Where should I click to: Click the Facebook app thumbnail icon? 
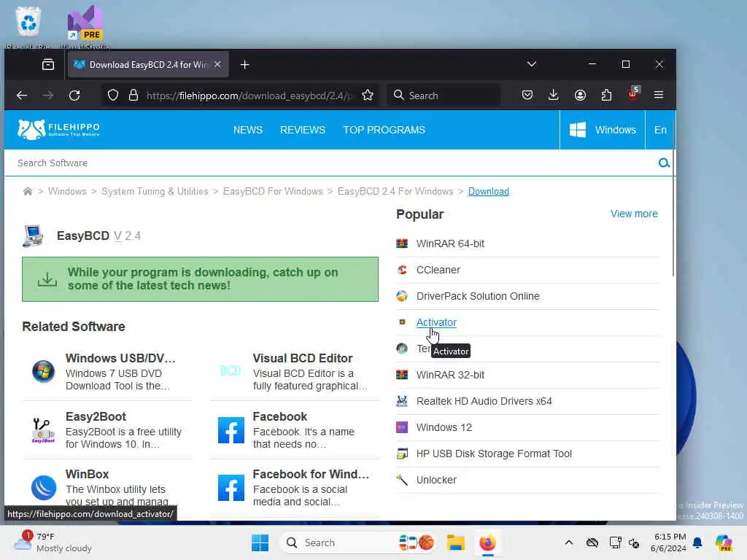tap(231, 430)
